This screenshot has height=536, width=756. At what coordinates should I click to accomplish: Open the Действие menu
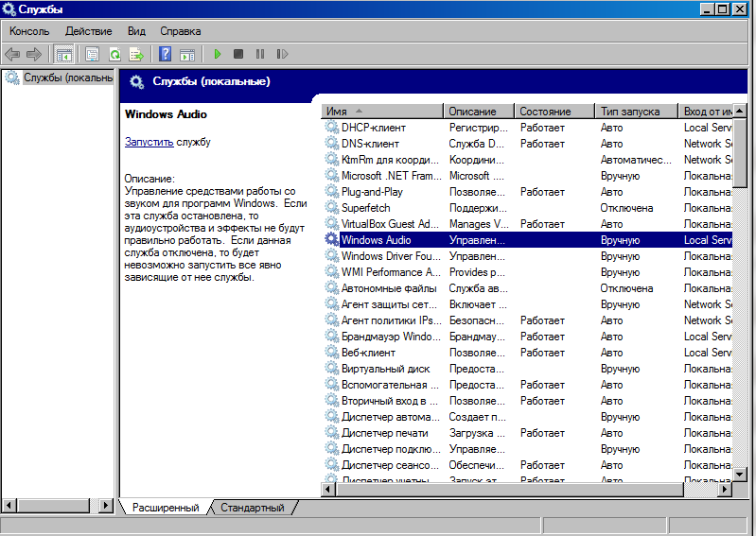coord(88,31)
